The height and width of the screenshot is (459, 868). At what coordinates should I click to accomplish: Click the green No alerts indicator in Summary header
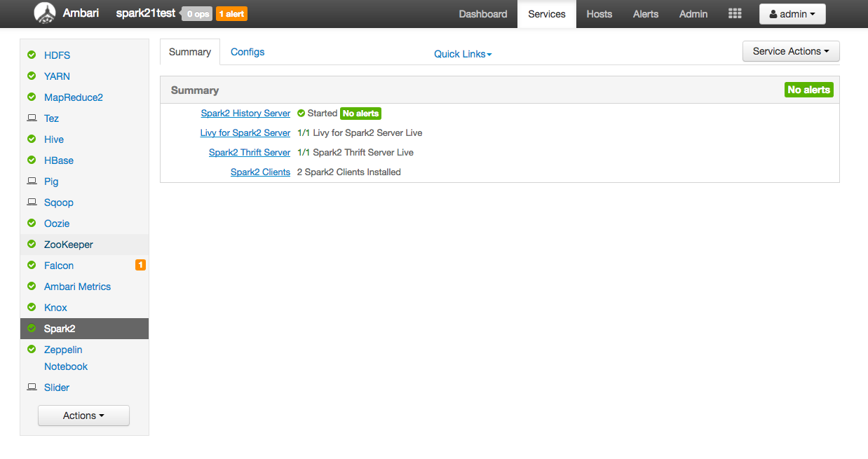[x=808, y=90]
